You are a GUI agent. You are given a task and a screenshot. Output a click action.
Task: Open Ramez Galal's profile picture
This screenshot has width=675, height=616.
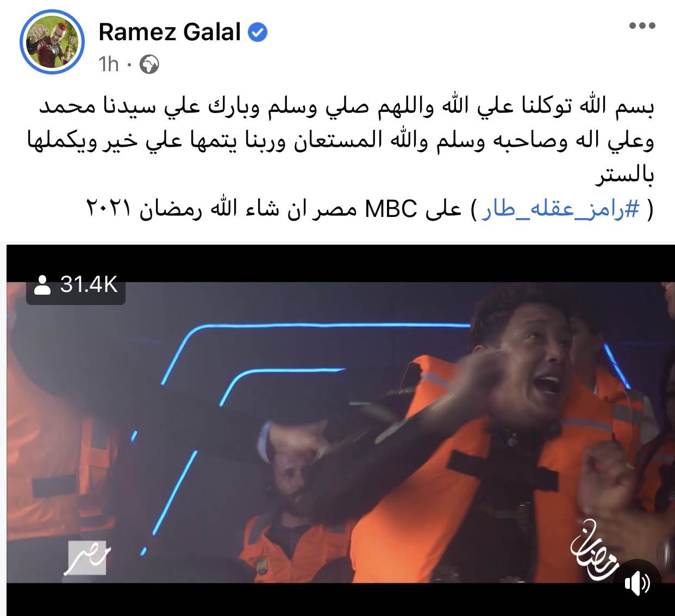click(53, 42)
